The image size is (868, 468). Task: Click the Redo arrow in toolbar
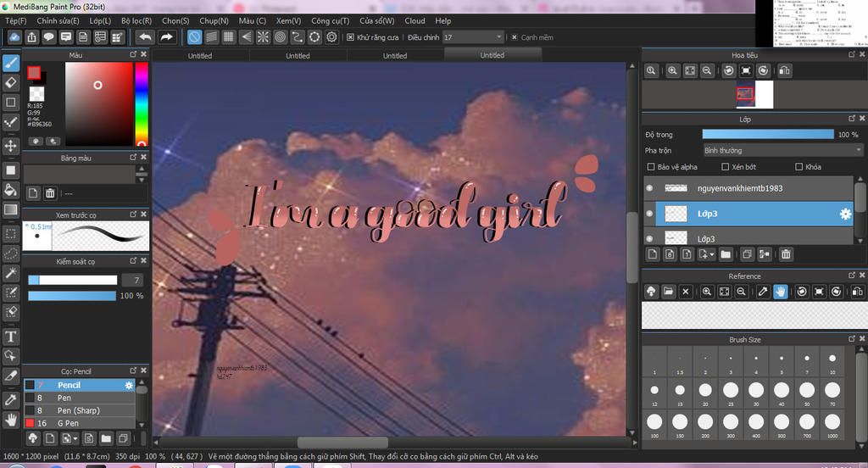(x=166, y=37)
